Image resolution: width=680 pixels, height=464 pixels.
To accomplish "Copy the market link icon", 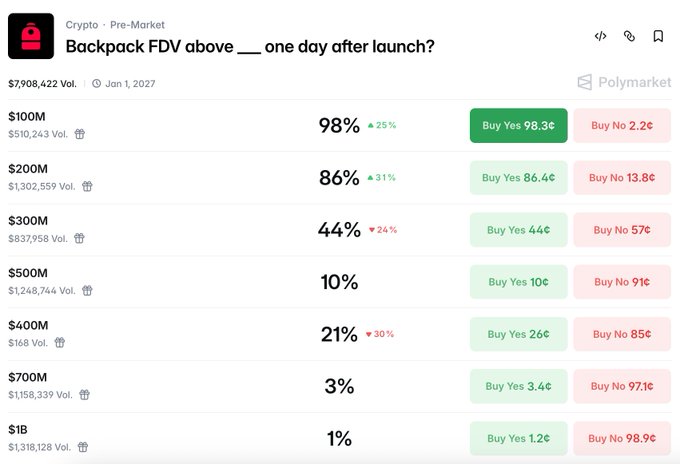I will point(629,36).
